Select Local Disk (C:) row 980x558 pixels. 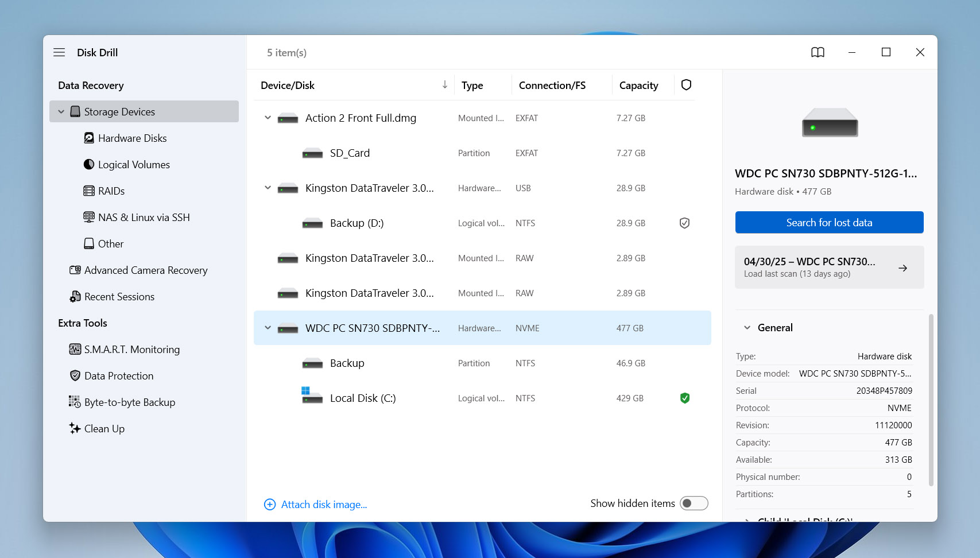click(x=482, y=398)
